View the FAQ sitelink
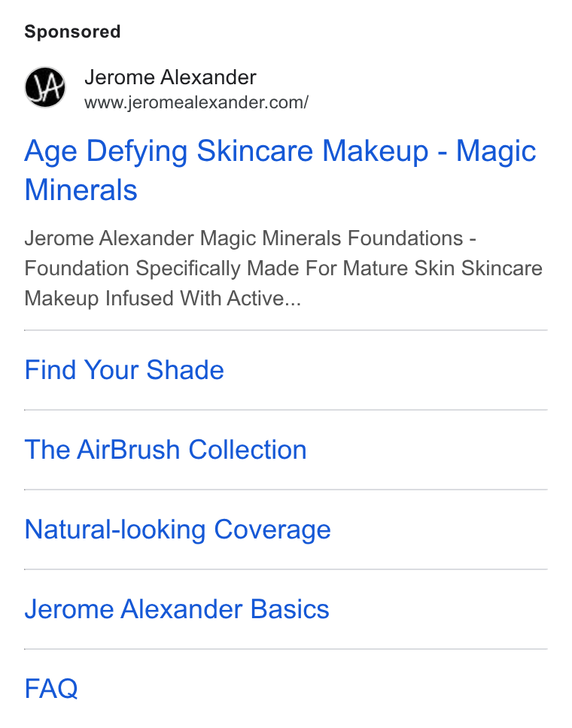This screenshot has height=728, width=572. [x=51, y=689]
